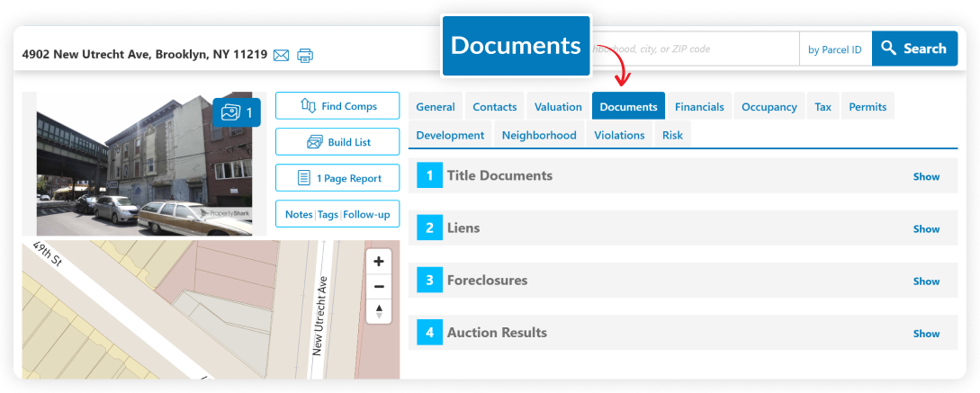Click the number 3 Foreclosures badge
Viewport: 980px width, 393px height.
pyautogui.click(x=430, y=281)
